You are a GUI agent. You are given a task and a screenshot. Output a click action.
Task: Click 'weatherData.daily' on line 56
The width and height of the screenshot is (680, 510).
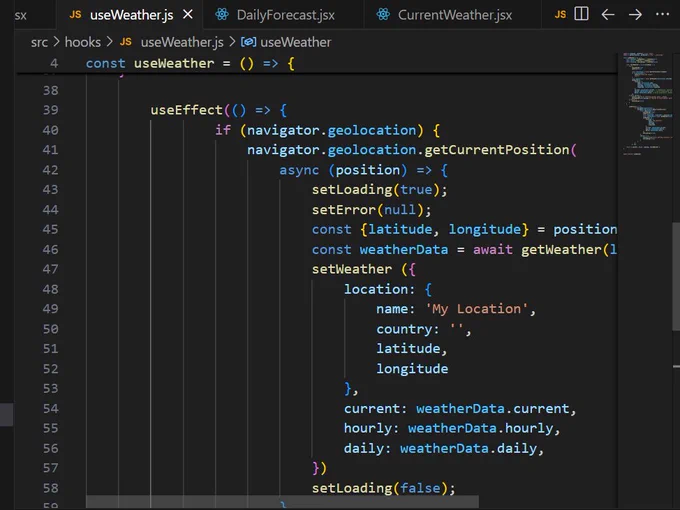coord(468,448)
